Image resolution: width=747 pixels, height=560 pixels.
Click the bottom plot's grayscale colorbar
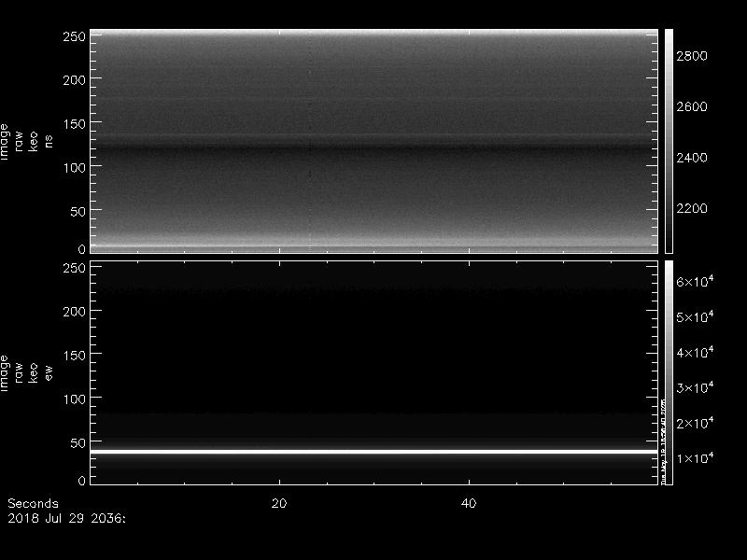tap(669, 372)
